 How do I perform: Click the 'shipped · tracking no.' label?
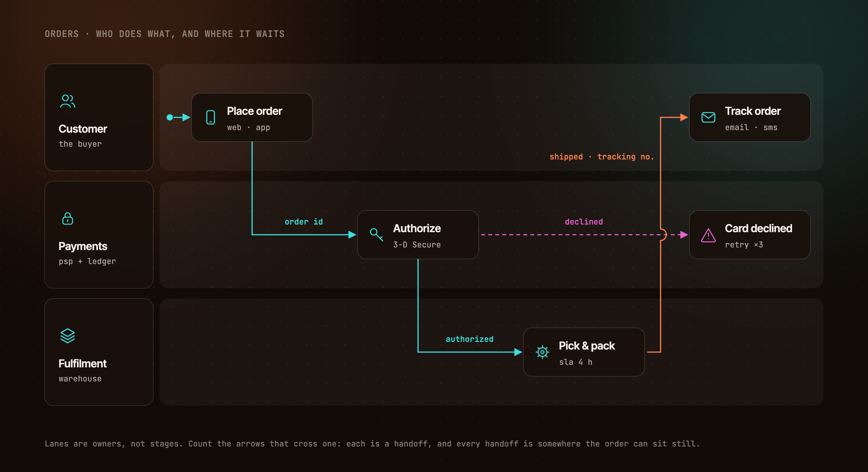tap(602, 157)
